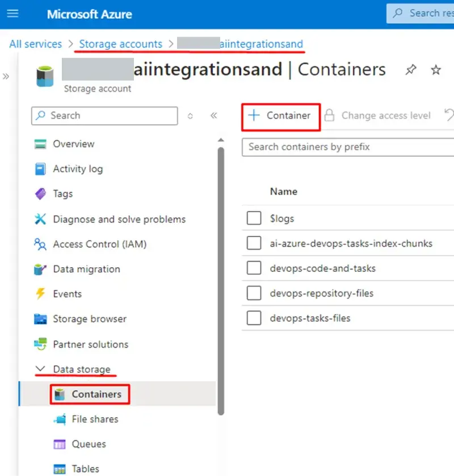This screenshot has height=476, width=454.
Task: Open Events menu item
Action: coord(68,294)
